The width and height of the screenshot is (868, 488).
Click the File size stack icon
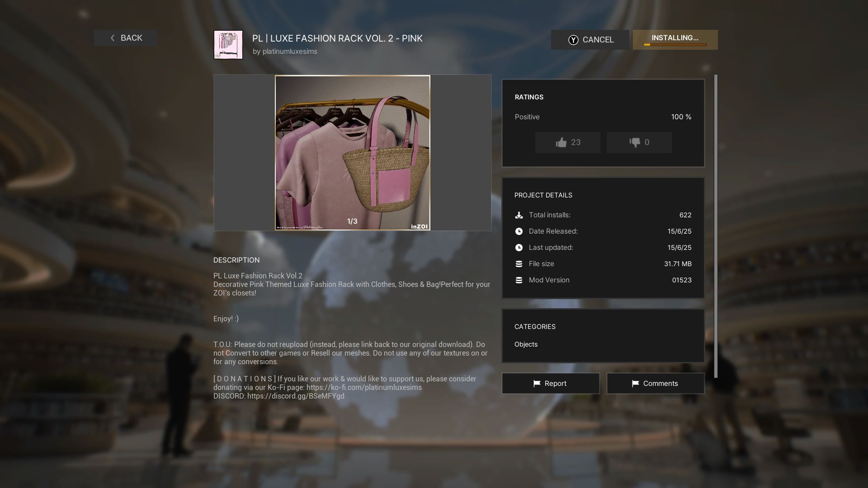(x=519, y=264)
